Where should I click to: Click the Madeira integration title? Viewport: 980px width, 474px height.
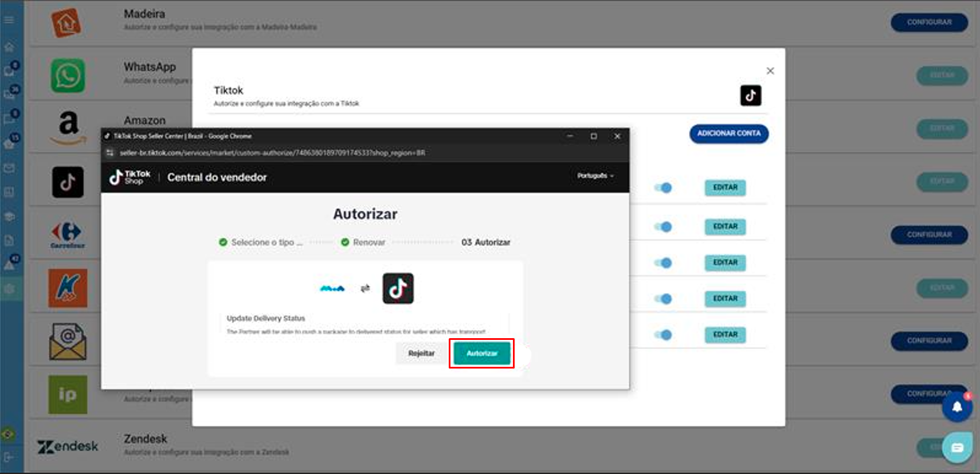pyautogui.click(x=144, y=14)
